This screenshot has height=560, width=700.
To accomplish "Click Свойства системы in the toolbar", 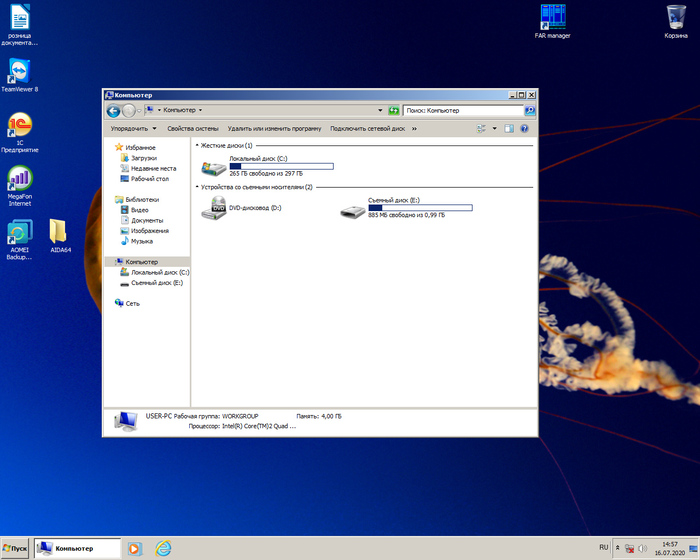I will coord(192,129).
